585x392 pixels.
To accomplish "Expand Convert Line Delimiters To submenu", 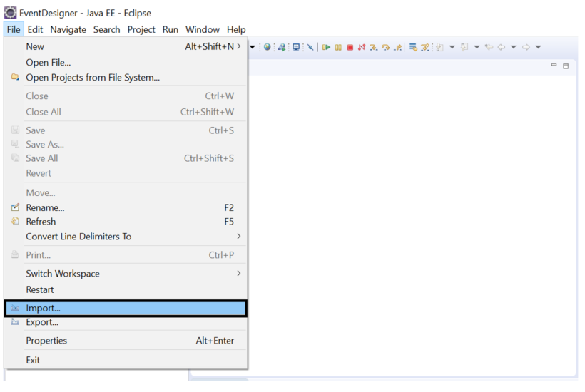I will (x=238, y=237).
